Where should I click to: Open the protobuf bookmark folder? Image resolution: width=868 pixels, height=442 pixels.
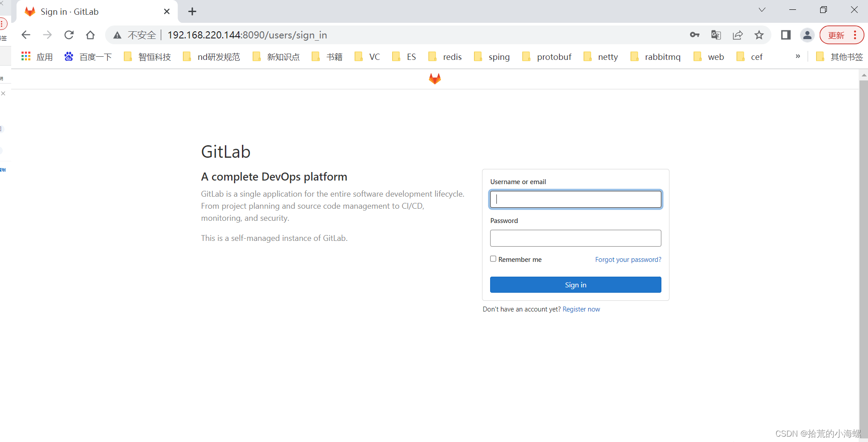[547, 57]
